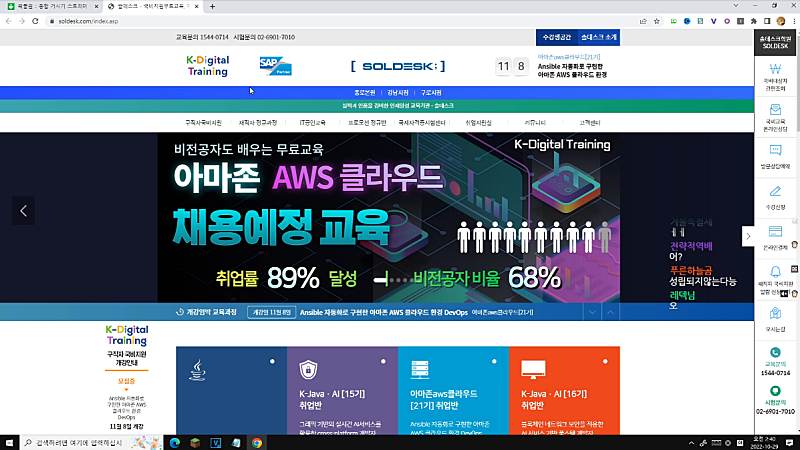Open the 고객센터 menu
This screenshot has width=800, height=450.
(590, 123)
